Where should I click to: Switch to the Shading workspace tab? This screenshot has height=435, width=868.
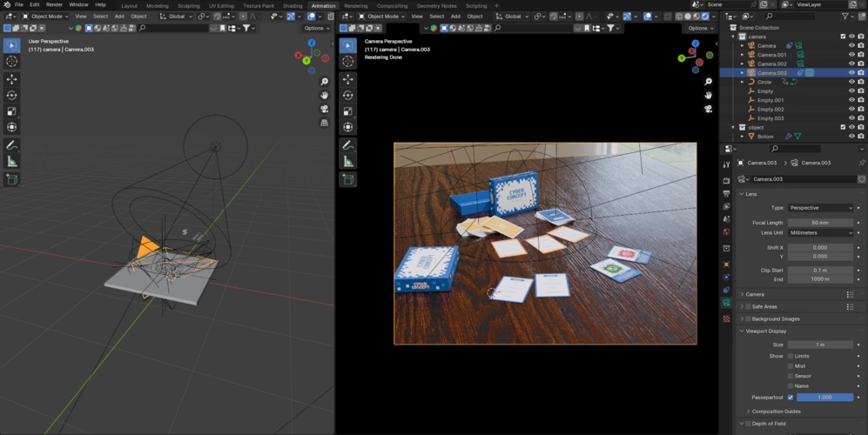coord(293,5)
